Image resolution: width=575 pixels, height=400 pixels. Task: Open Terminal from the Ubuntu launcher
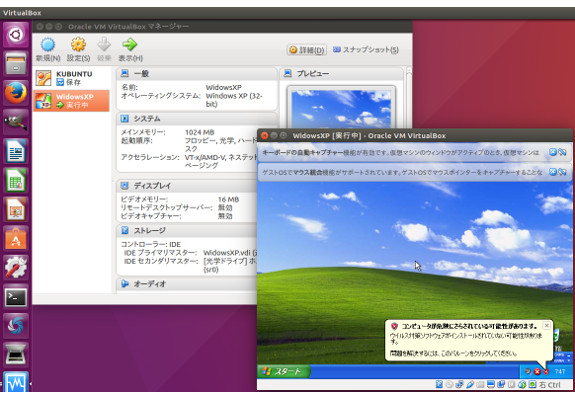[16, 297]
